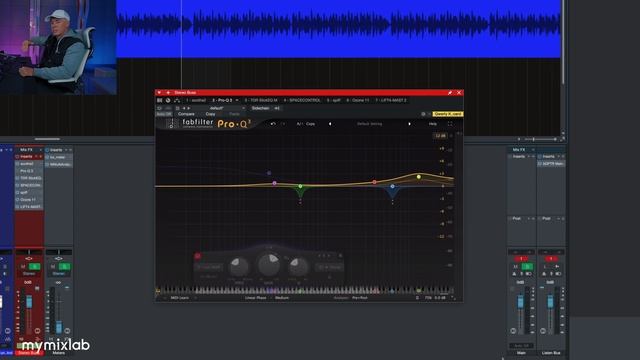Click the red clip indicator on the Main channel

[x=521, y=259]
